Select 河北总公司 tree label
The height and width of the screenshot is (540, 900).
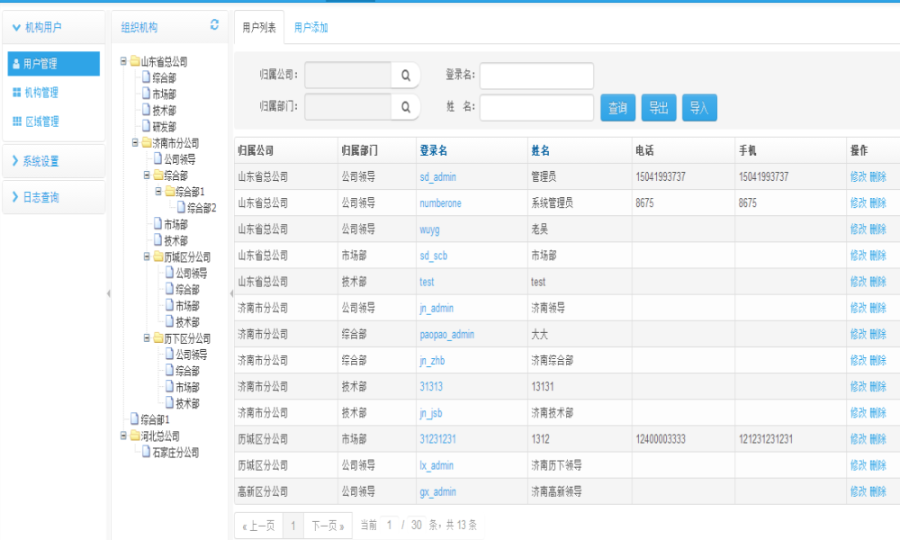[x=160, y=436]
